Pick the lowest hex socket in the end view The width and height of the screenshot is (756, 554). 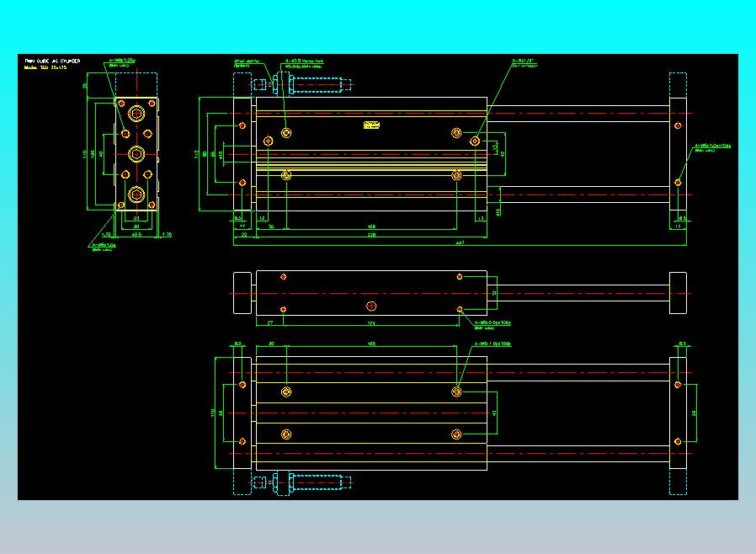[x=136, y=194]
